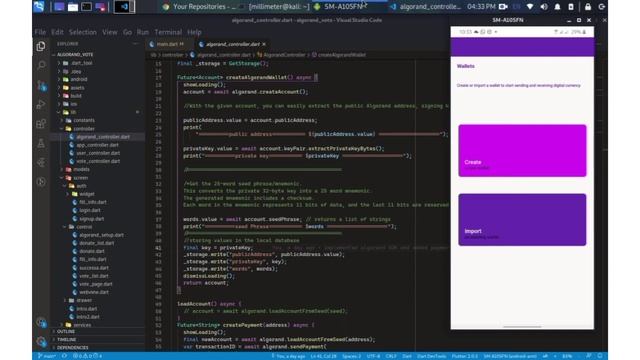Open app_controller.dart in explorer

[x=97, y=145]
